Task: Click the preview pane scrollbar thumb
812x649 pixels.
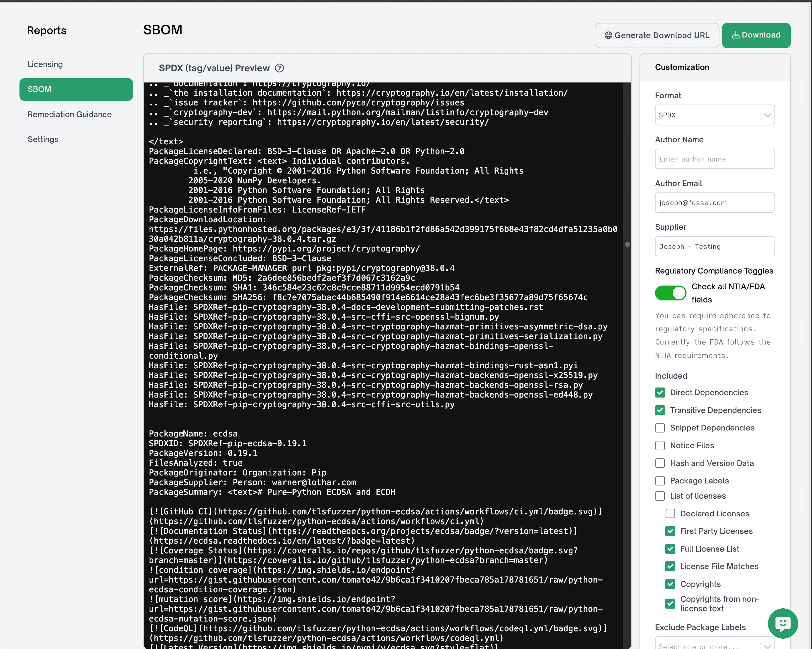Action: coord(627,245)
